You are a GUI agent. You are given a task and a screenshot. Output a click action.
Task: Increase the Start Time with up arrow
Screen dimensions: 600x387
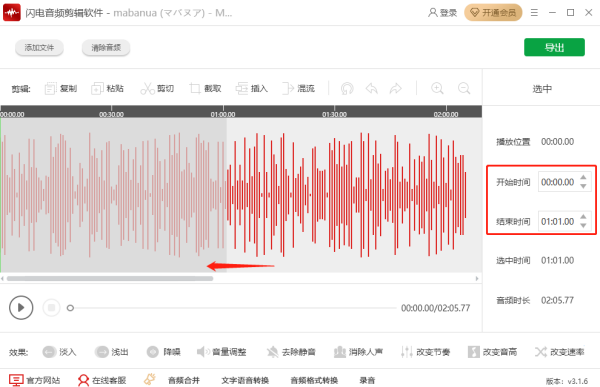click(x=583, y=177)
